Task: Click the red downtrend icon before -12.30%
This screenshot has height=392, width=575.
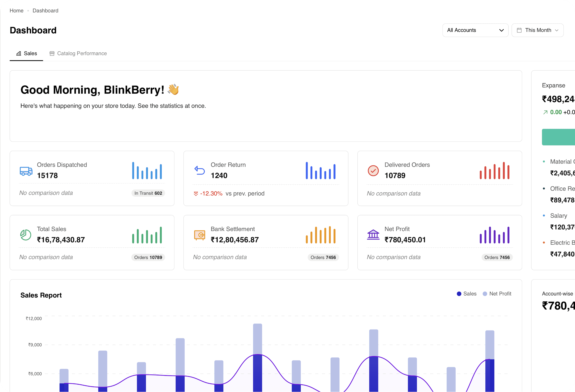Action: 196,194
